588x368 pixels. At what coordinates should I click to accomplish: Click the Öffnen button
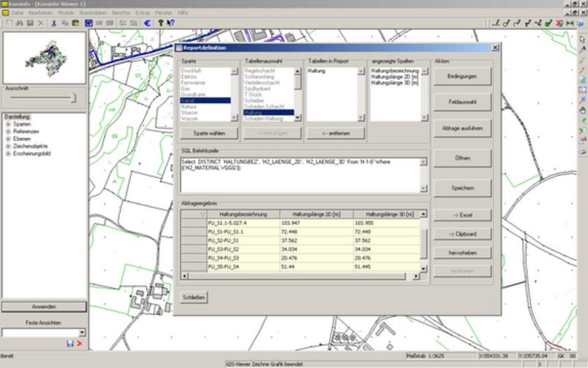click(462, 158)
